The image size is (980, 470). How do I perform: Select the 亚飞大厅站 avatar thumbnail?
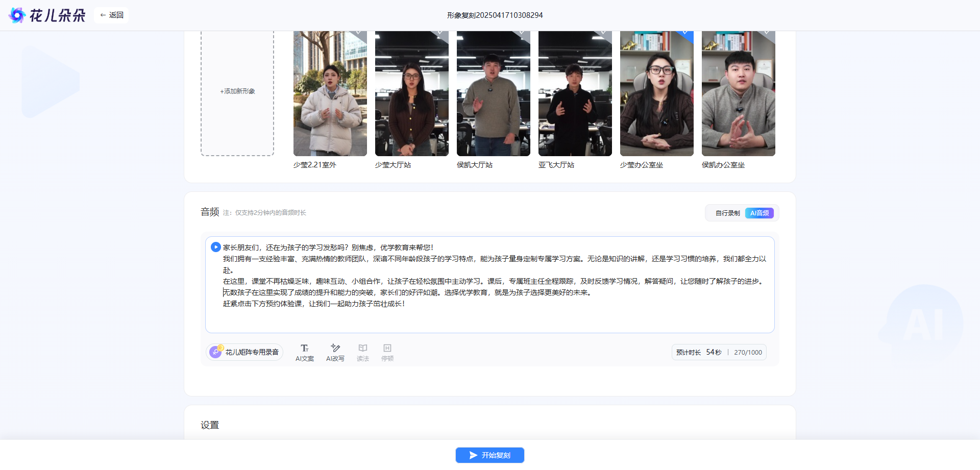pos(575,93)
